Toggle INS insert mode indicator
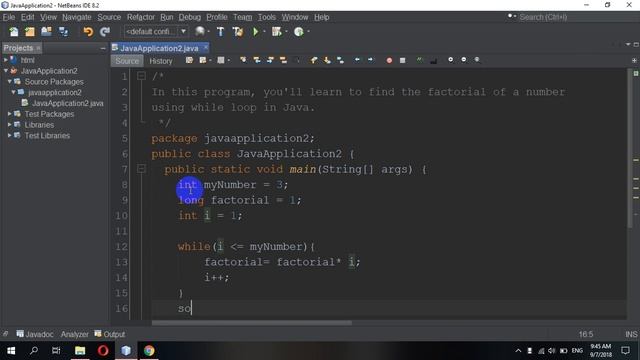This screenshot has height=360, width=640. pos(631,334)
